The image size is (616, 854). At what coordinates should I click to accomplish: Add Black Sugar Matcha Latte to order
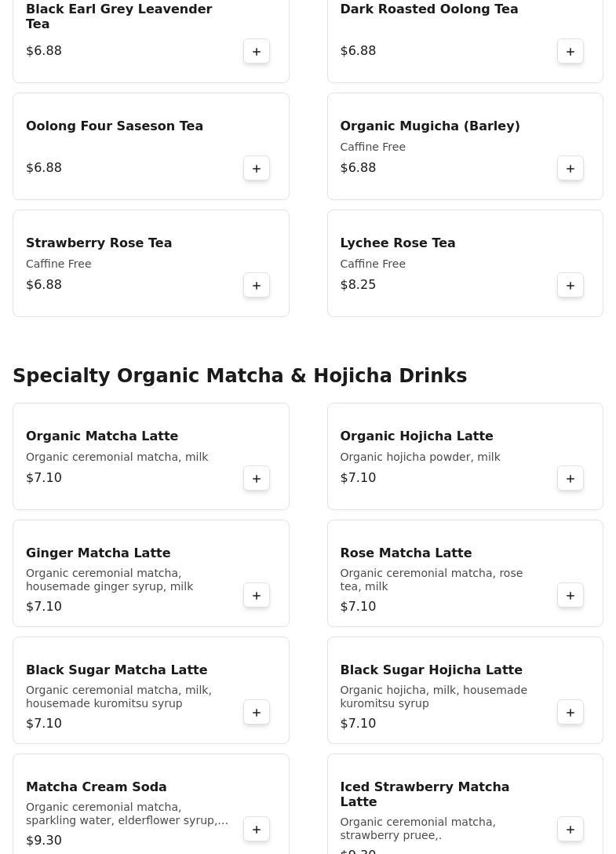pos(257,713)
